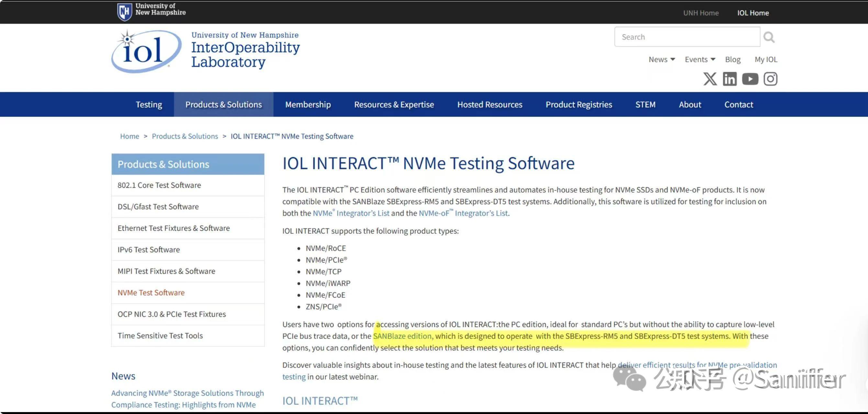Open the Instagram social icon
Image resolution: width=868 pixels, height=414 pixels.
771,79
